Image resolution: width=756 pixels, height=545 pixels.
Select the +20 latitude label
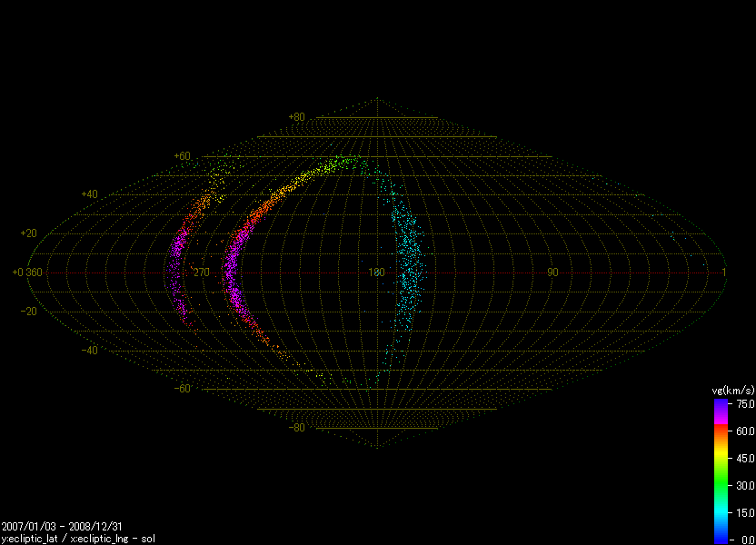[x=29, y=233]
